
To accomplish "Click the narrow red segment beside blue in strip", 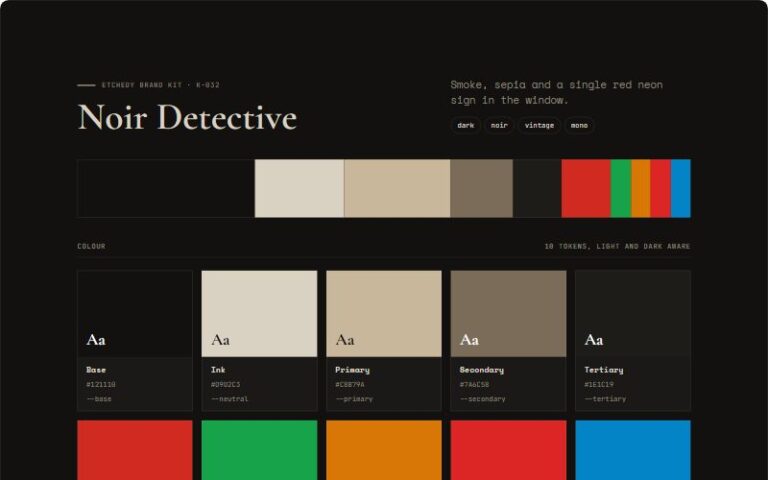I will pyautogui.click(x=660, y=188).
